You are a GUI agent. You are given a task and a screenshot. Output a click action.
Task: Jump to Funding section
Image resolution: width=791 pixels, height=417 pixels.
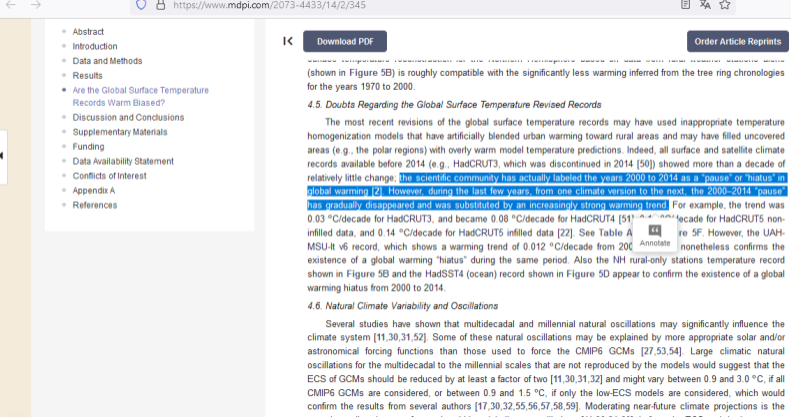click(88, 147)
